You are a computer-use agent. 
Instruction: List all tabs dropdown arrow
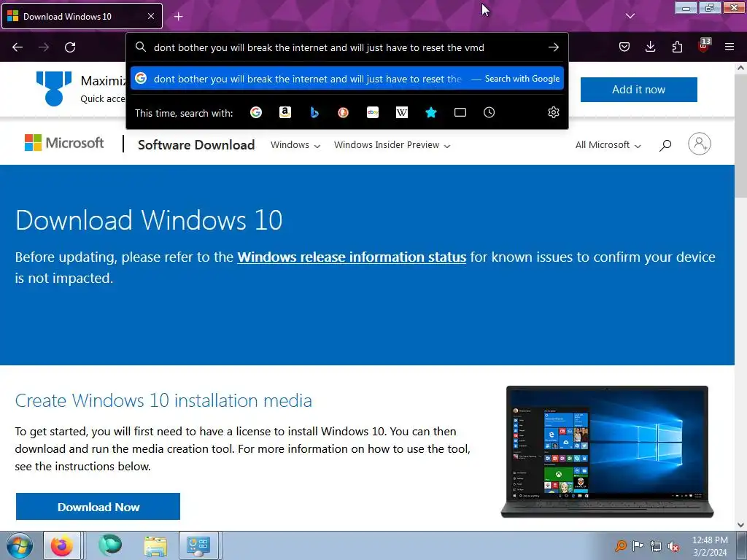coord(630,16)
